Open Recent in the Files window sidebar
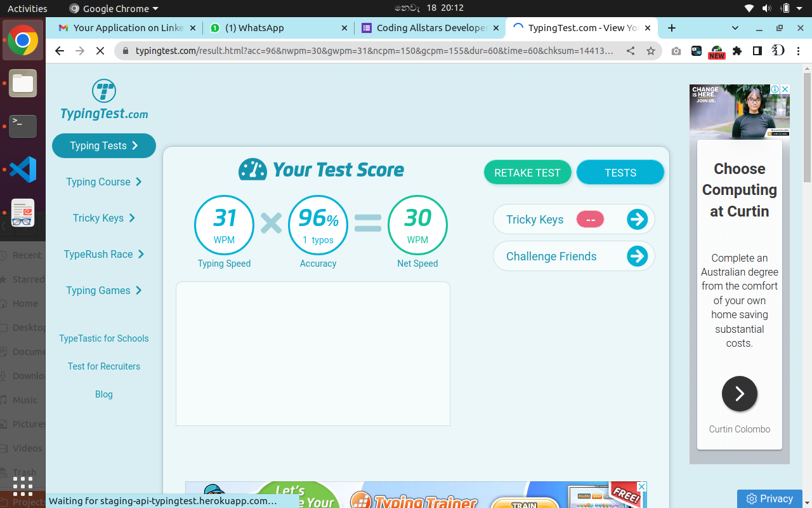This screenshot has width=812, height=508. pyautogui.click(x=27, y=255)
